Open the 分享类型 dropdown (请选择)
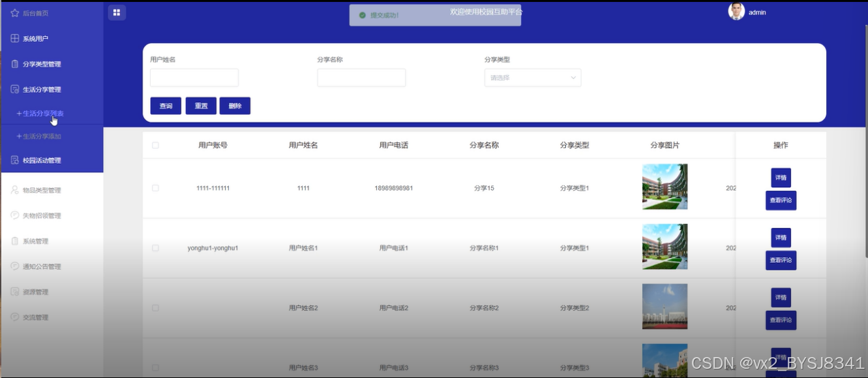This screenshot has height=378, width=868. coord(533,78)
